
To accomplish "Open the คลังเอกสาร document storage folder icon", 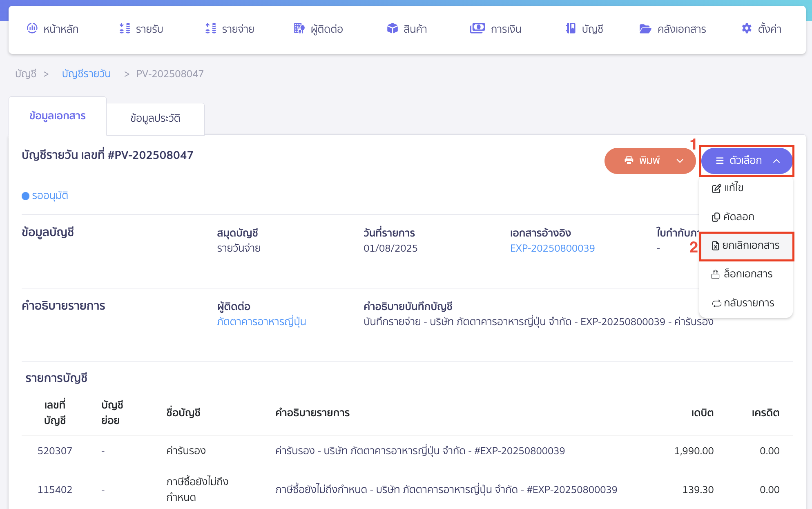I will (x=645, y=29).
